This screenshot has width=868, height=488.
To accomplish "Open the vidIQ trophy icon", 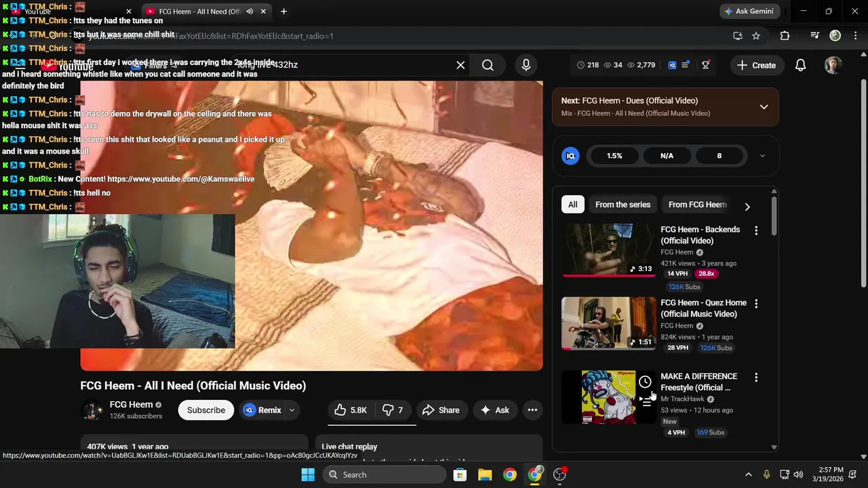I will pos(706,65).
